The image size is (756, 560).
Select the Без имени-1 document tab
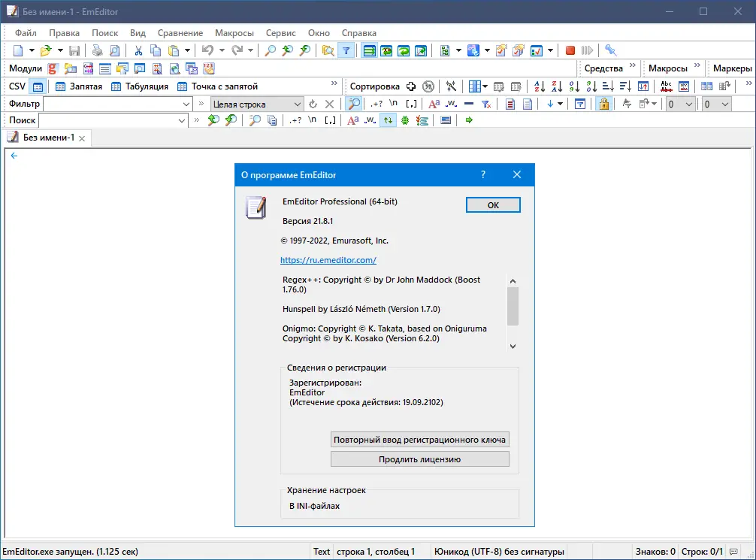point(48,138)
